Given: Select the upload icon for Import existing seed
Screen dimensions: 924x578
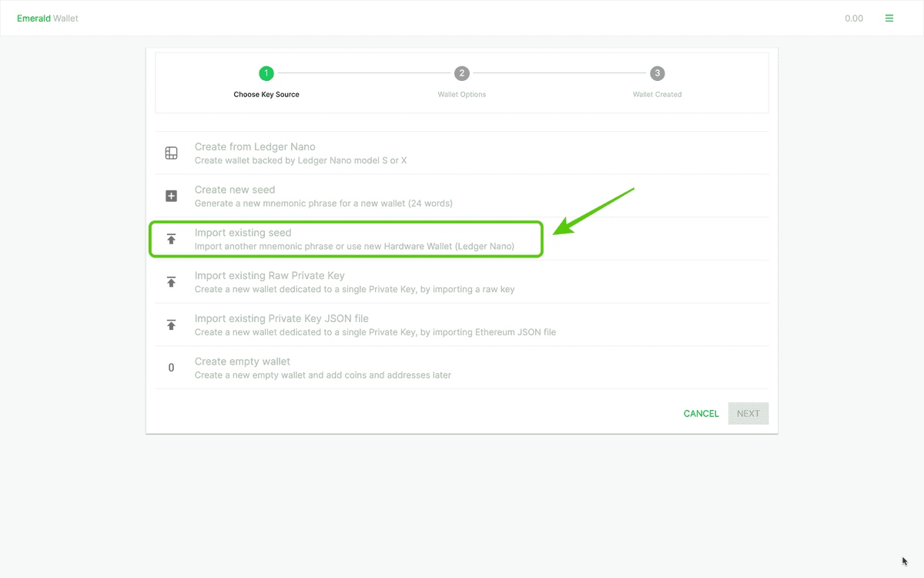Looking at the screenshot, I should 171,239.
